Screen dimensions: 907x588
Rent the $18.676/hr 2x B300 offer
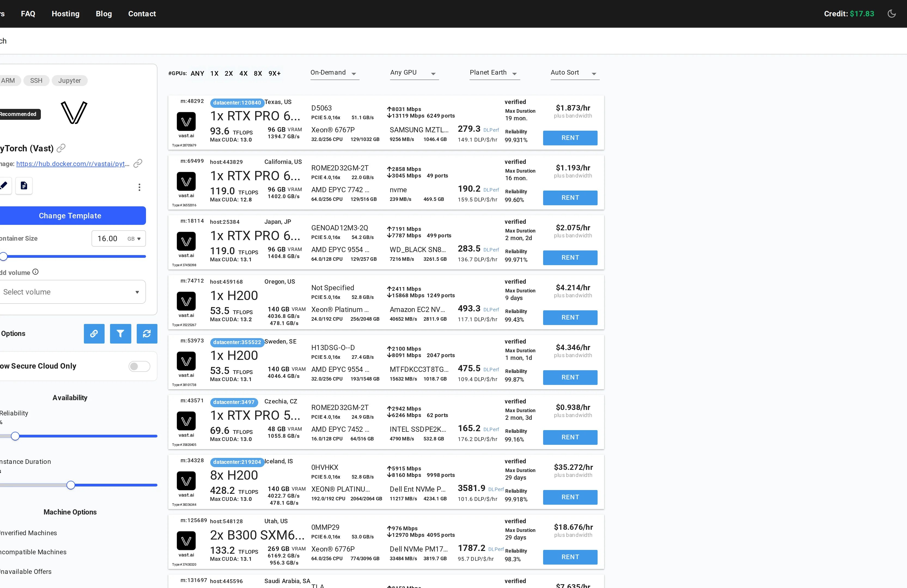[x=570, y=557]
